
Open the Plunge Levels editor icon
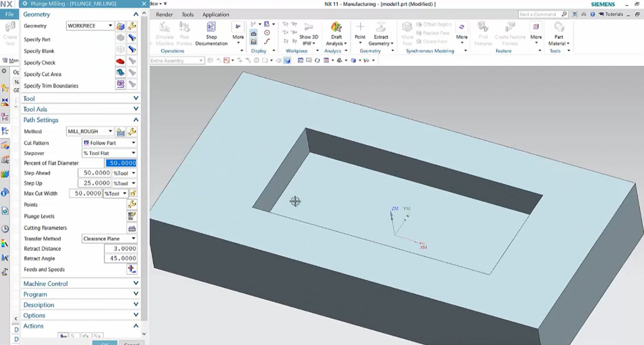132,216
